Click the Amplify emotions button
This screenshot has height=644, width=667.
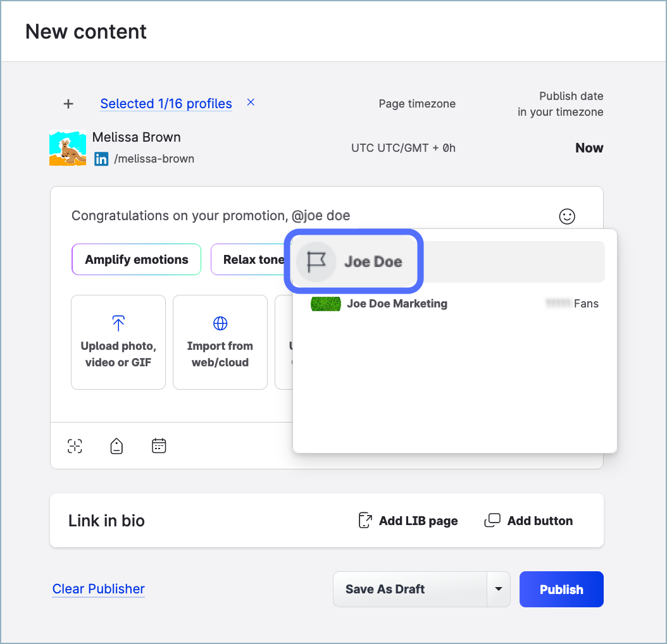pyautogui.click(x=136, y=259)
